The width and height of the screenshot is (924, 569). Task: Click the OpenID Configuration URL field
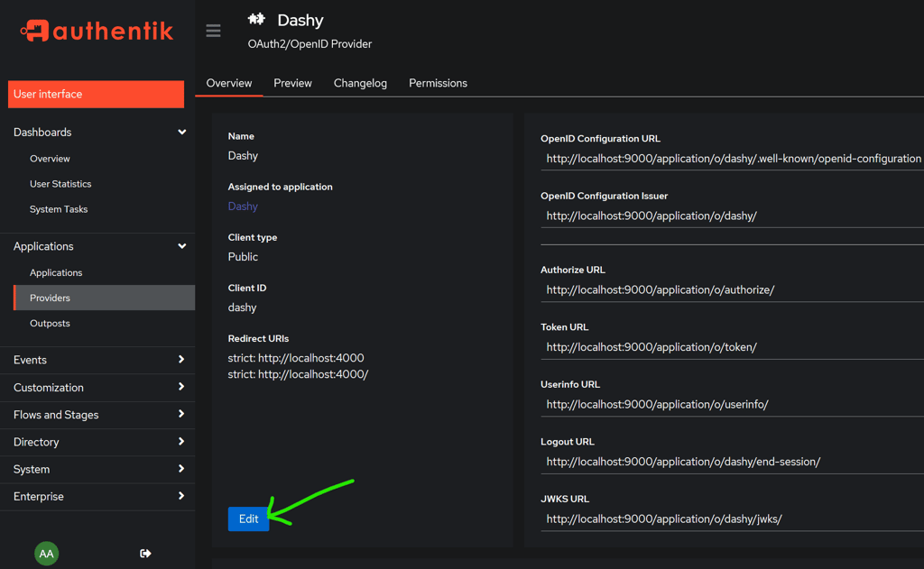point(732,159)
